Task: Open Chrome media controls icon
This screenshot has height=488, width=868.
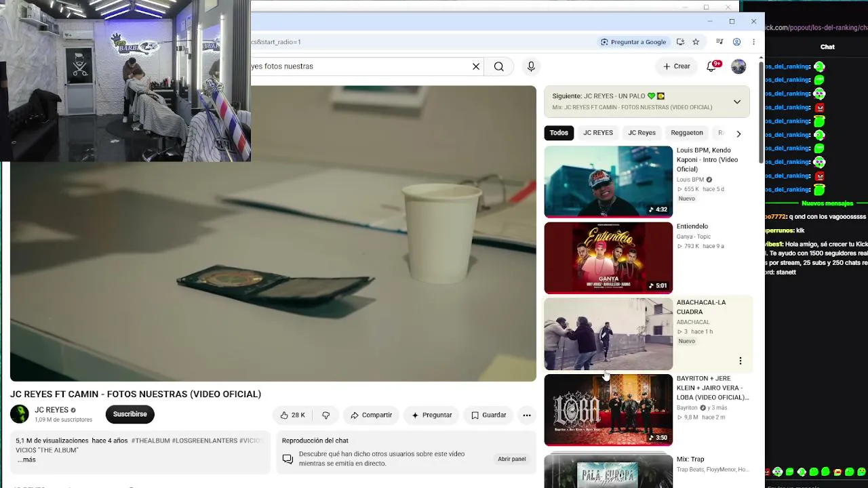Action: [720, 42]
